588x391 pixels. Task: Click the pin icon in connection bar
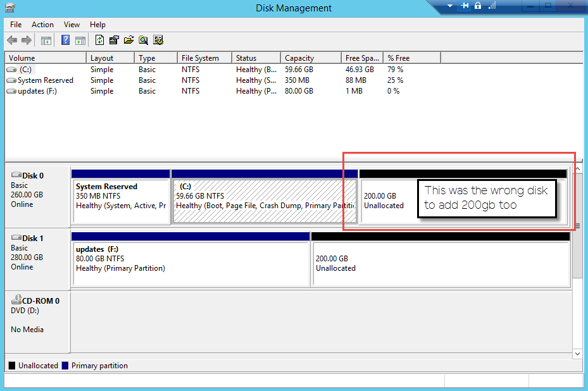465,6
